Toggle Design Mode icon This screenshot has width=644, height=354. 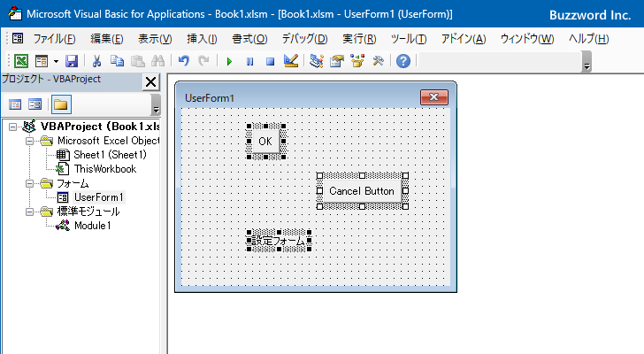click(x=291, y=61)
